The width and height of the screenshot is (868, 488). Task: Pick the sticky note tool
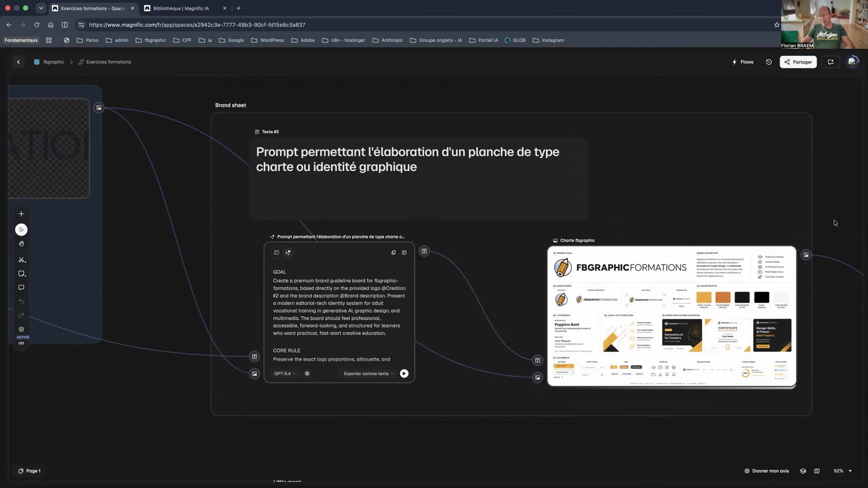[21, 274]
